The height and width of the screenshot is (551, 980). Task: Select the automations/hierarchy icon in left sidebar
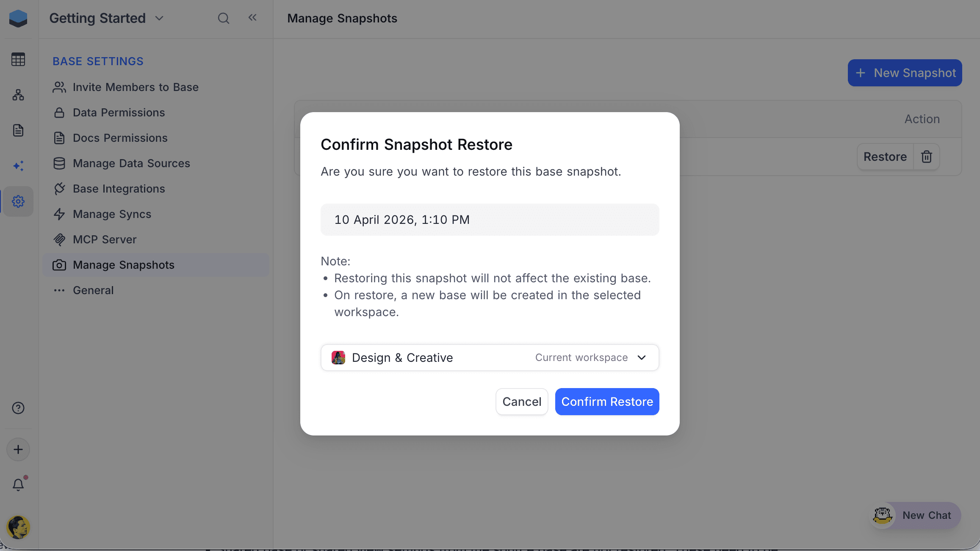point(18,95)
